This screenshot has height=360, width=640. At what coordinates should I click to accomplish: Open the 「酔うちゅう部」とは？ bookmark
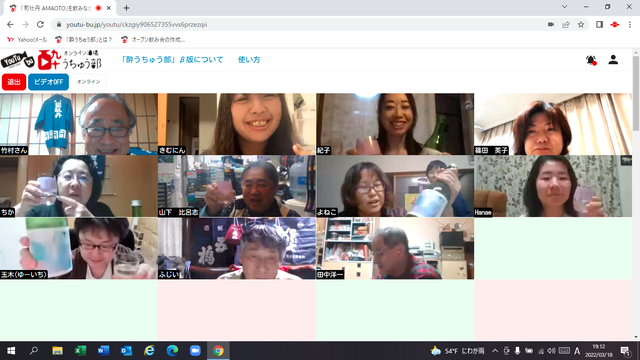tap(84, 40)
